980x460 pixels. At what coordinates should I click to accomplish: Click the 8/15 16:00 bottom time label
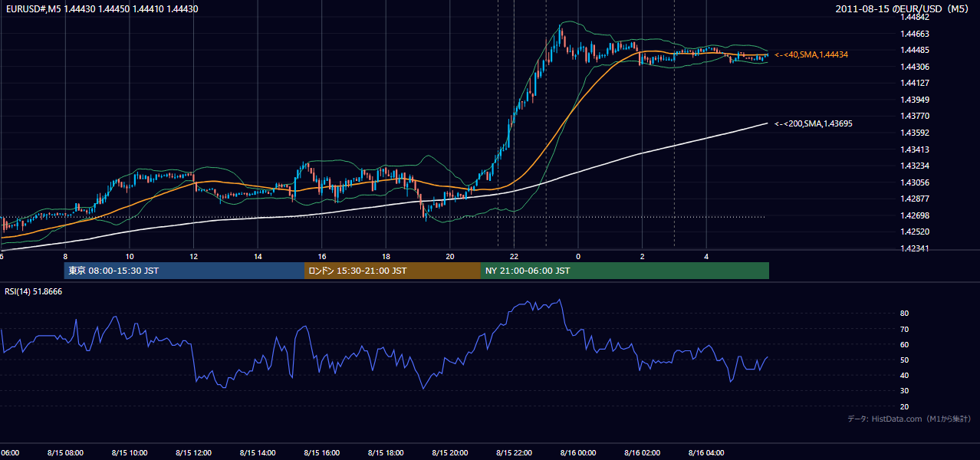tap(322, 452)
